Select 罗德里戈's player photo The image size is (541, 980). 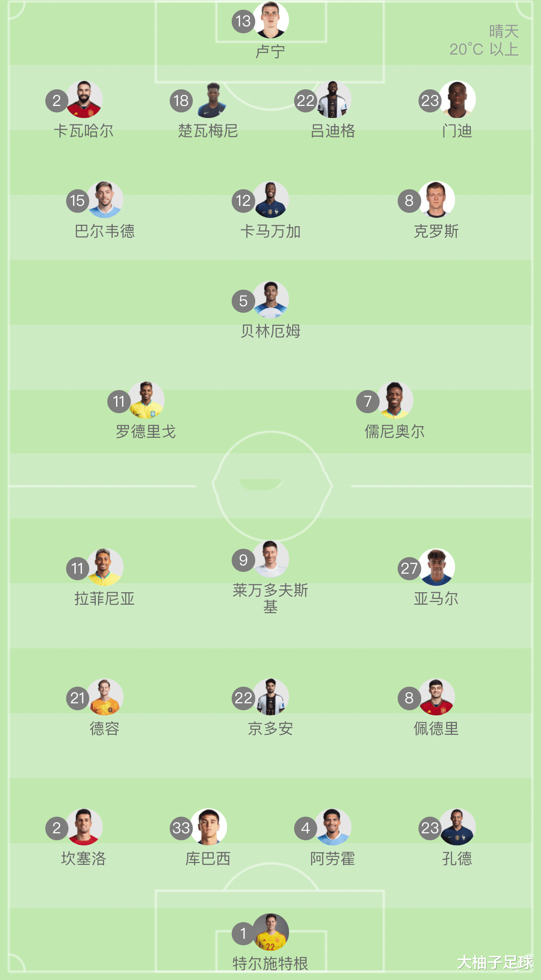[x=146, y=400]
